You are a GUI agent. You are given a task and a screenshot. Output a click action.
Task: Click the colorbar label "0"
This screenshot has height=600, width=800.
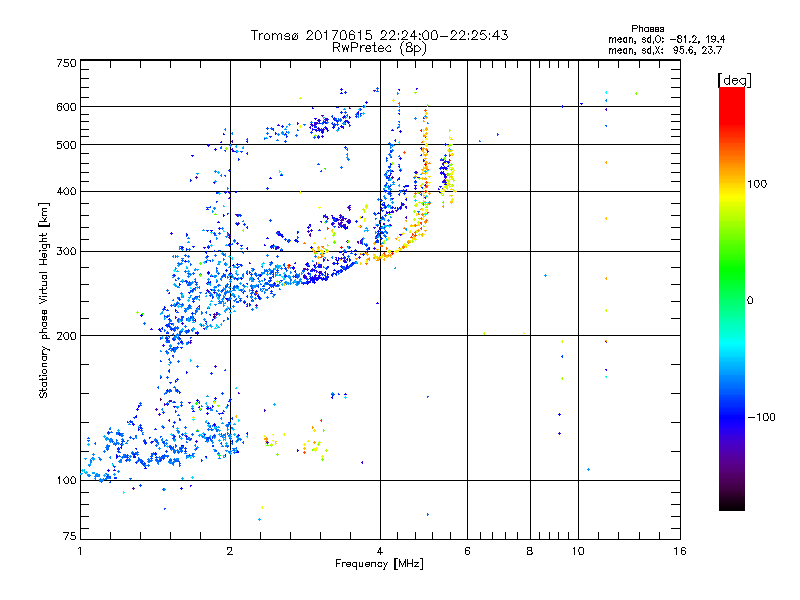750,301
